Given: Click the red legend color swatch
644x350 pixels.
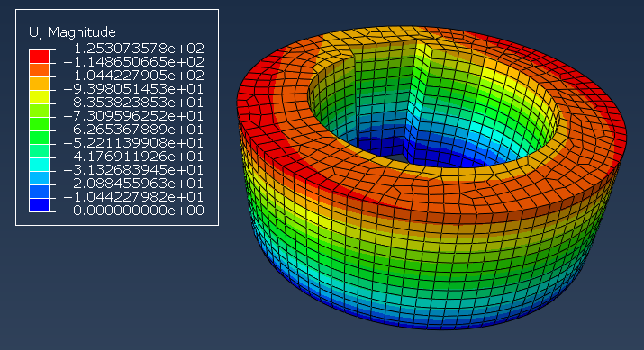Looking at the screenshot, I should click(x=39, y=57).
